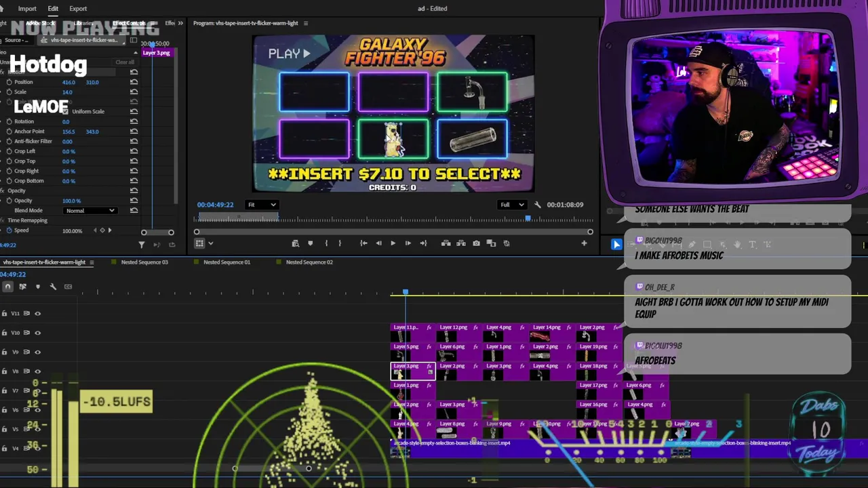
Task: Select the Nested Sequence 02 timeline tab
Action: [309, 262]
